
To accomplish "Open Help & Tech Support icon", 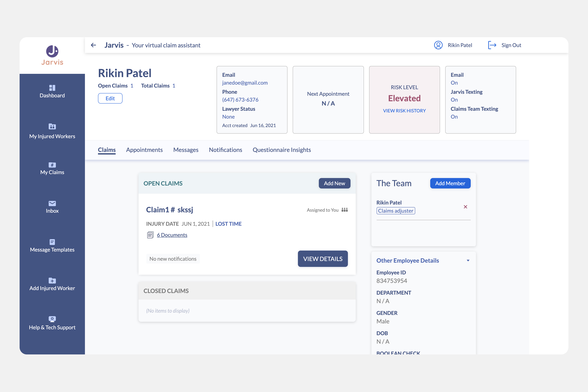I will coord(52,319).
